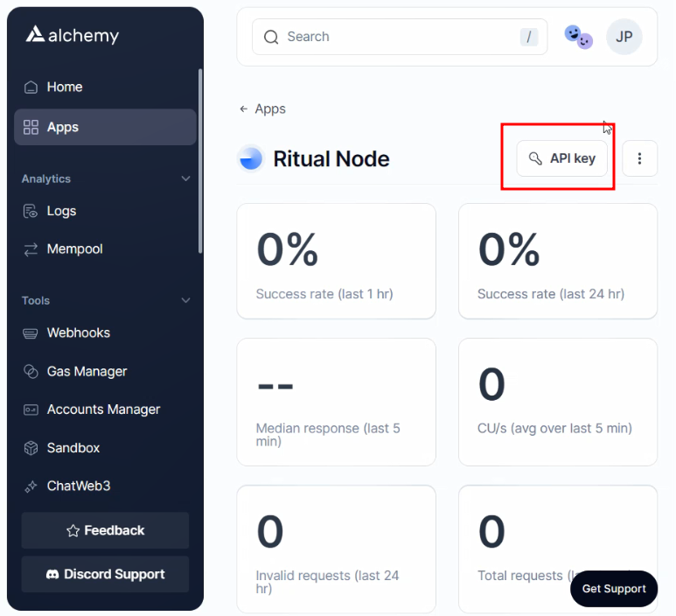Select Apps in the sidebar
This screenshot has width=676, height=616.
click(x=105, y=127)
